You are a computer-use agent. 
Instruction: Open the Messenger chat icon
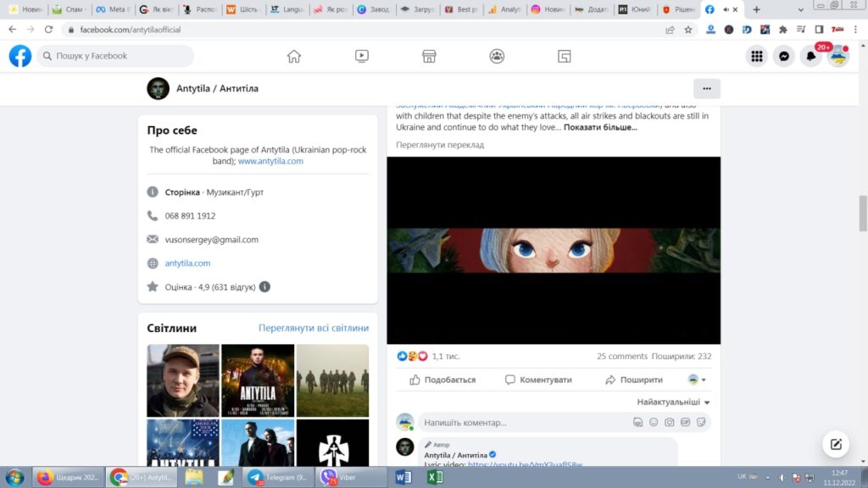click(x=785, y=57)
